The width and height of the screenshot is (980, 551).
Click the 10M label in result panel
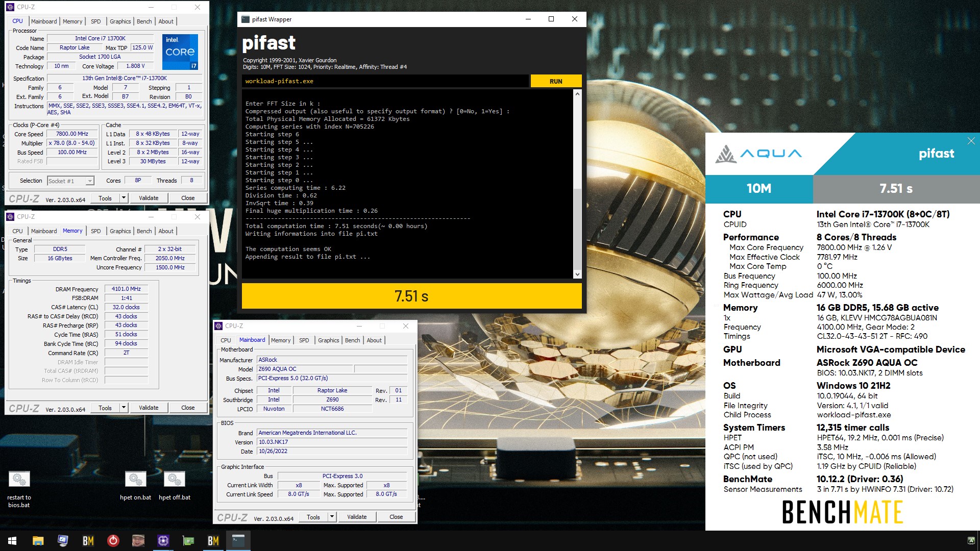pyautogui.click(x=759, y=189)
